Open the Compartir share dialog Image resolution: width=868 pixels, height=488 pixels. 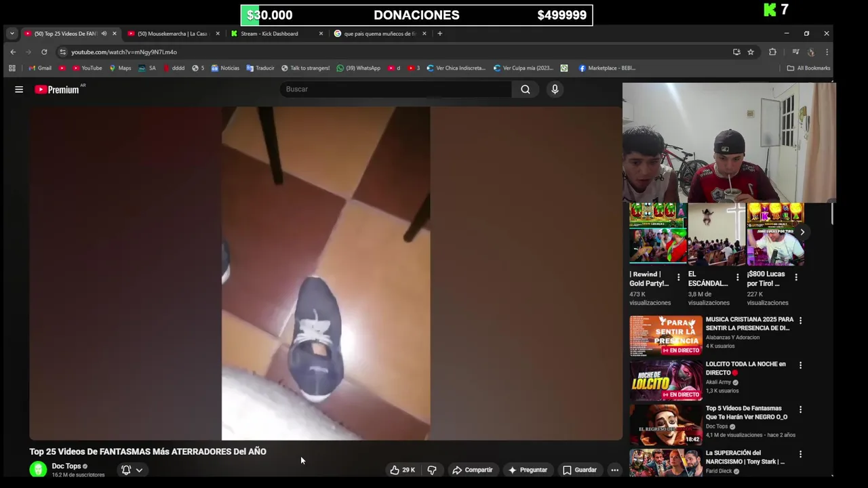point(472,470)
